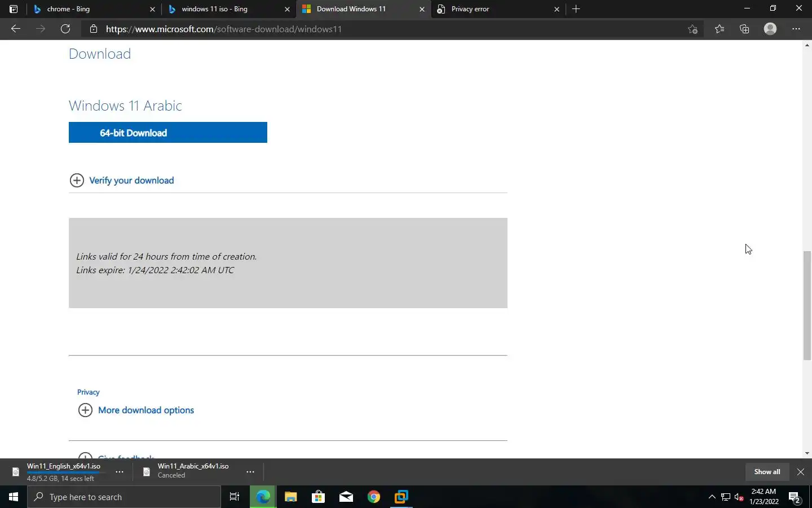Refresh the Download Windows 11 page
Screen dimensions: 812x508
coord(65,29)
